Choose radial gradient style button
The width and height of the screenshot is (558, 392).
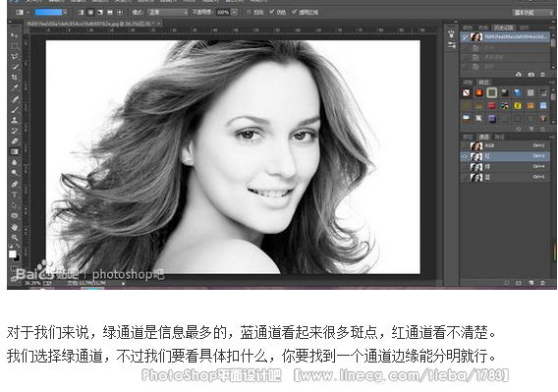click(x=90, y=12)
